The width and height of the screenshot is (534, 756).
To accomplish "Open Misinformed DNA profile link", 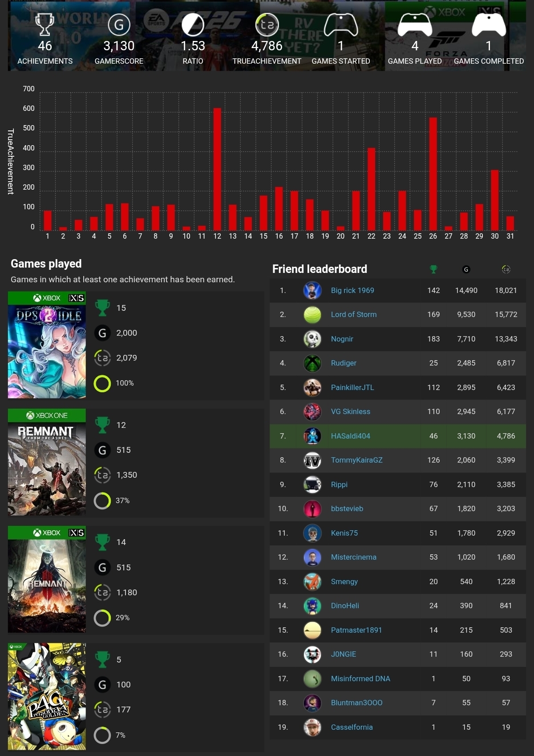I will [360, 679].
